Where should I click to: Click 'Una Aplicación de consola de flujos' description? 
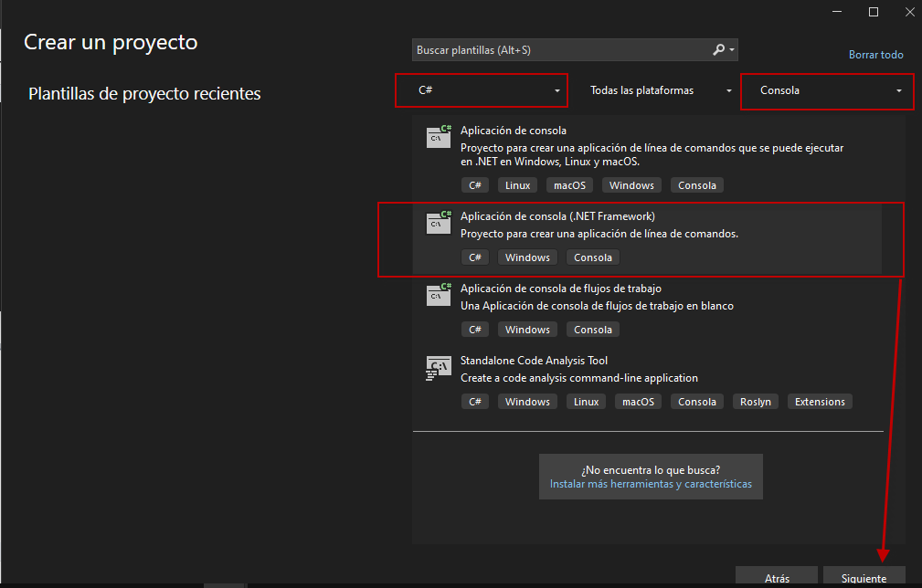click(597, 306)
